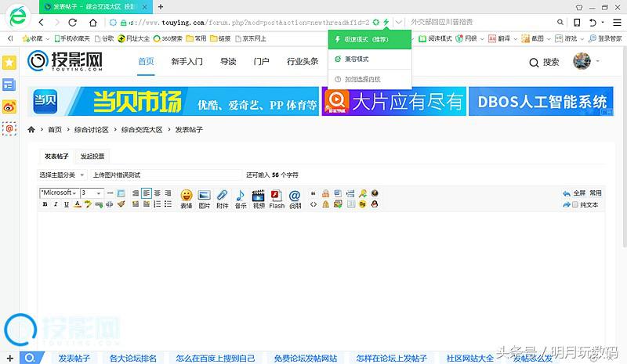Open the highlight background color tool

(88, 204)
